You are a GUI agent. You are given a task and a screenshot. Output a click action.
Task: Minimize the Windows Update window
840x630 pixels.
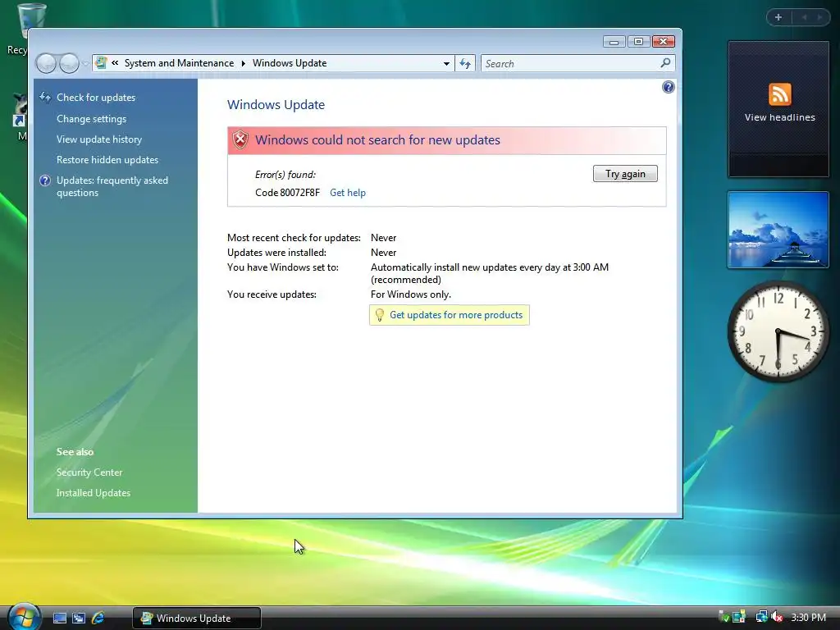tap(614, 42)
